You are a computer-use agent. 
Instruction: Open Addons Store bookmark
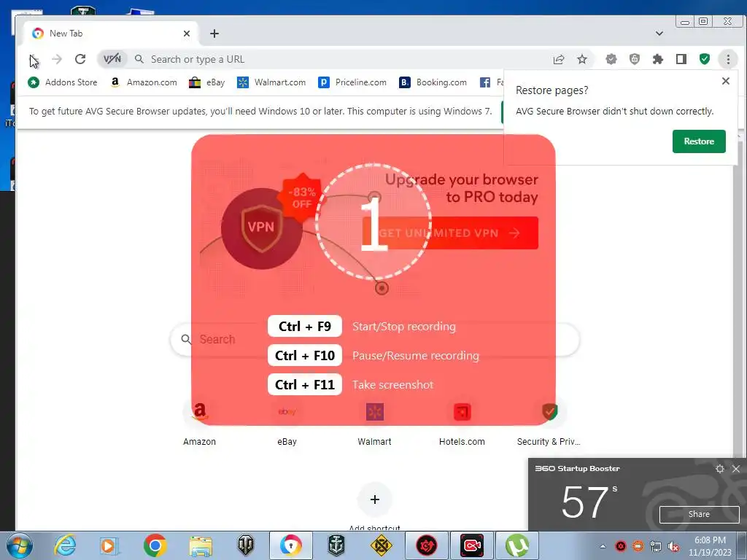63,82
